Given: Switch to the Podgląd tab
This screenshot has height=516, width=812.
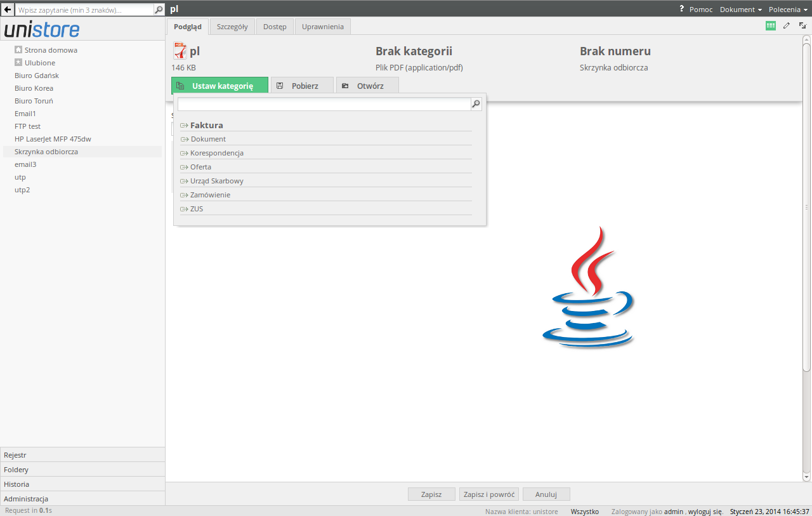Looking at the screenshot, I should 187,27.
